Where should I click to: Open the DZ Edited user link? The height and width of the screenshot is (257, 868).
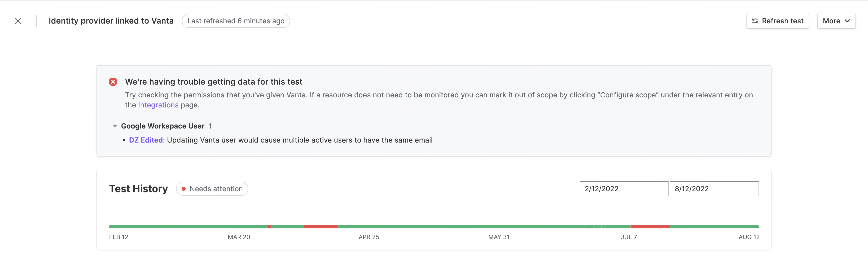point(146,140)
